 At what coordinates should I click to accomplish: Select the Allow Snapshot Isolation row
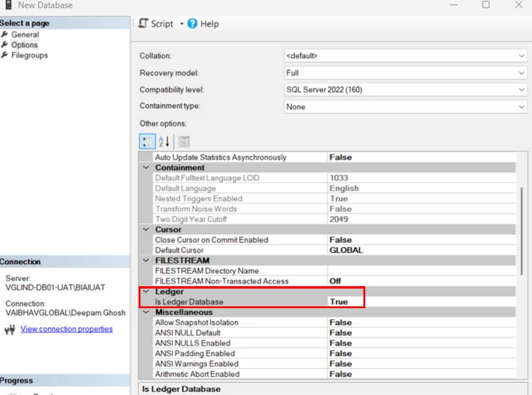[334, 322]
